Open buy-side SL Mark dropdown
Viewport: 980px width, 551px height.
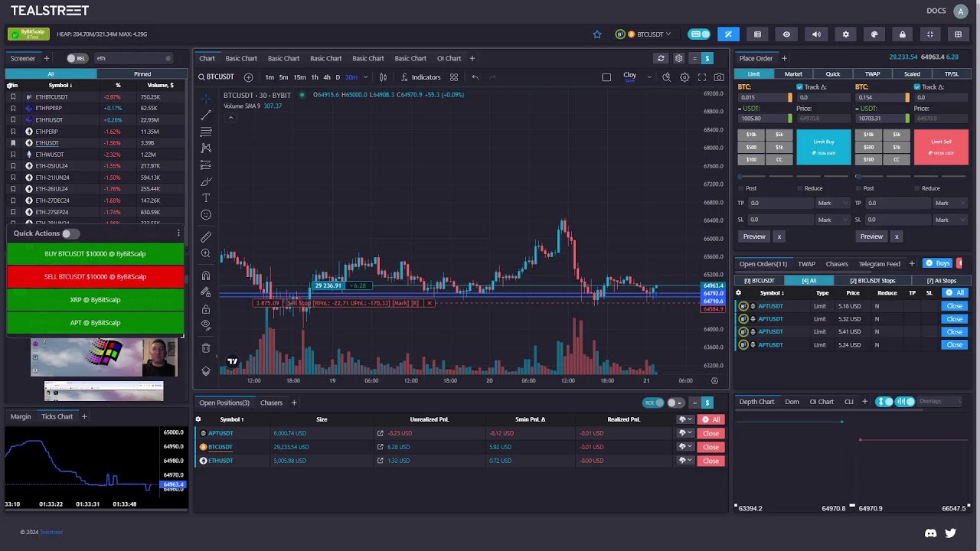832,220
